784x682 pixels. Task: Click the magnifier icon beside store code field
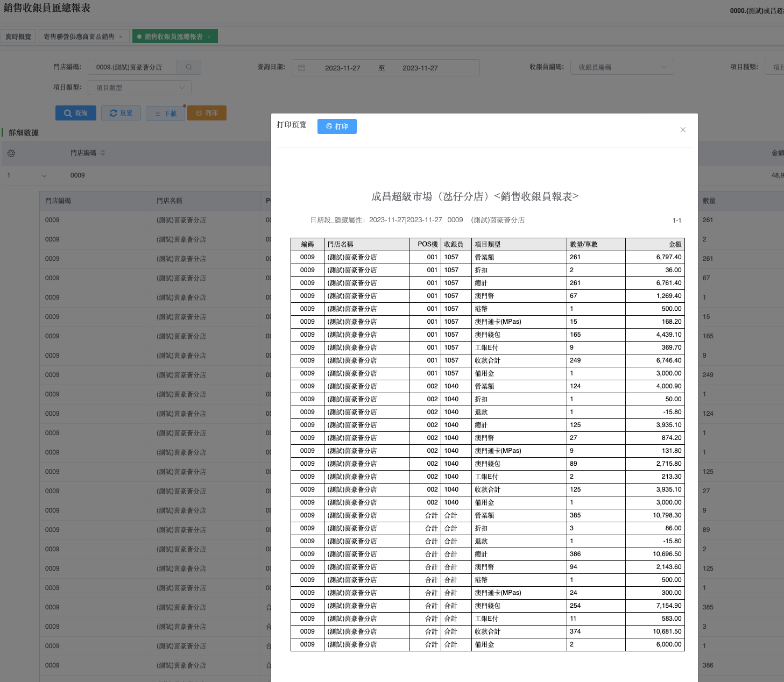(189, 67)
